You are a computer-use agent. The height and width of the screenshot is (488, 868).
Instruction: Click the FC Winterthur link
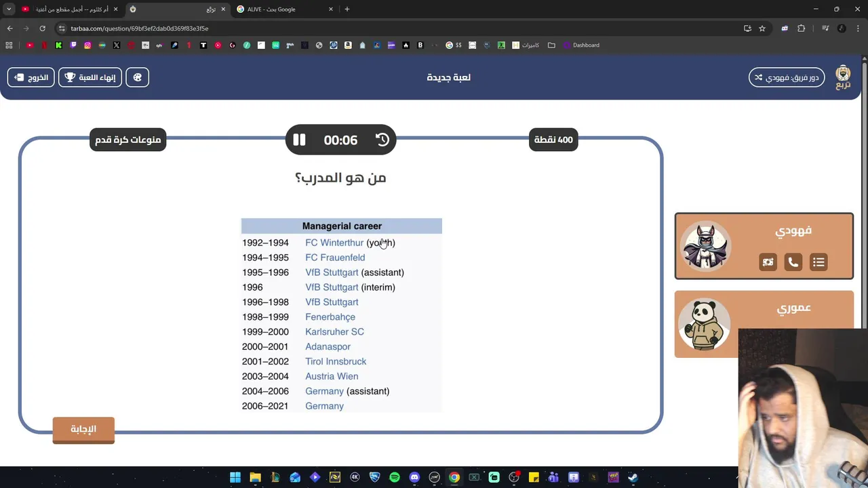(334, 243)
